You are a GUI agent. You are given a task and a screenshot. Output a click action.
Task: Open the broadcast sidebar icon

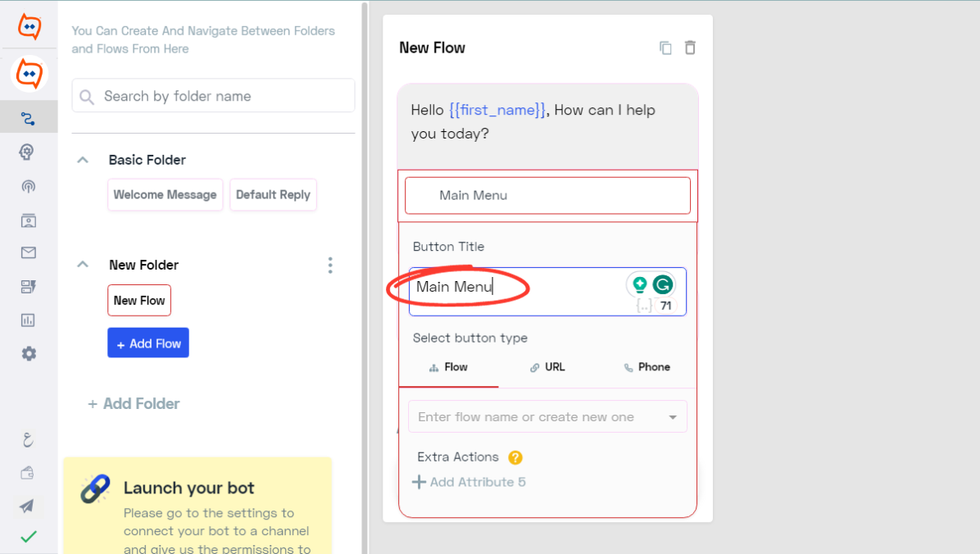[28, 186]
